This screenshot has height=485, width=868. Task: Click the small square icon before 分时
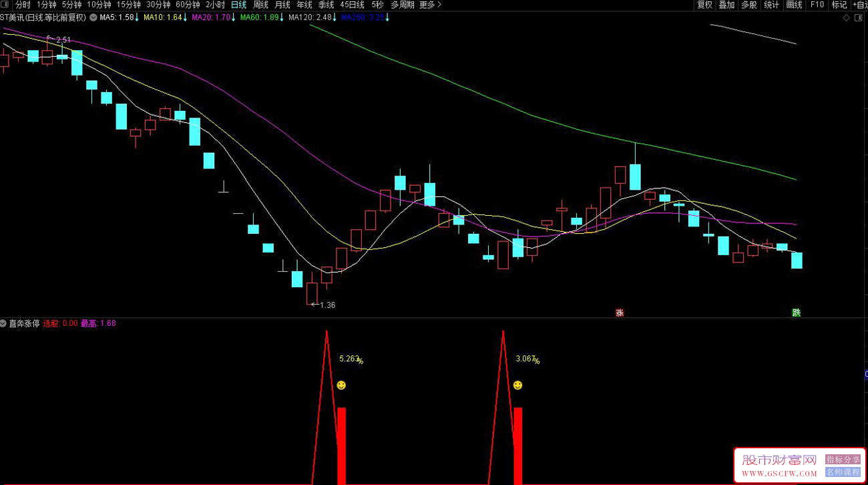click(x=5, y=5)
